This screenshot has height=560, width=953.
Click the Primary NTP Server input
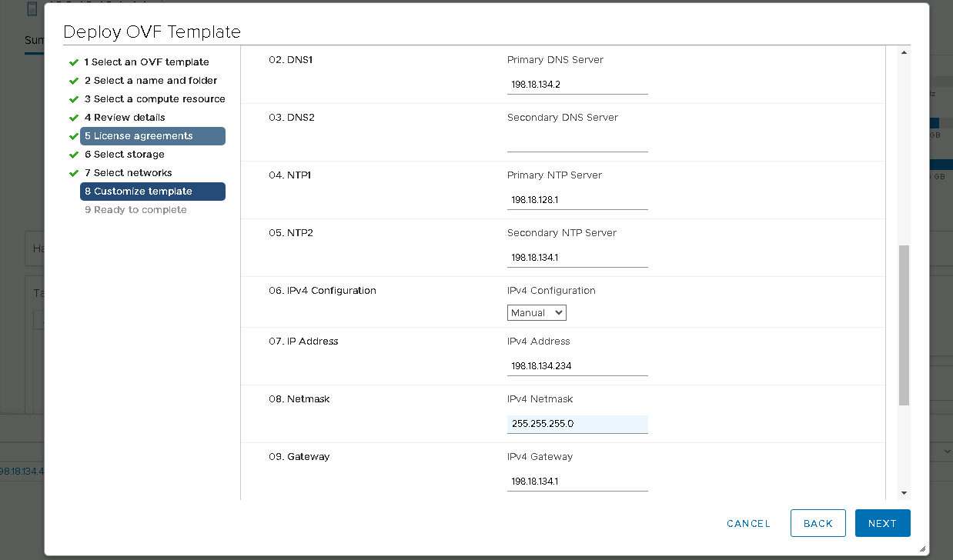coord(577,200)
